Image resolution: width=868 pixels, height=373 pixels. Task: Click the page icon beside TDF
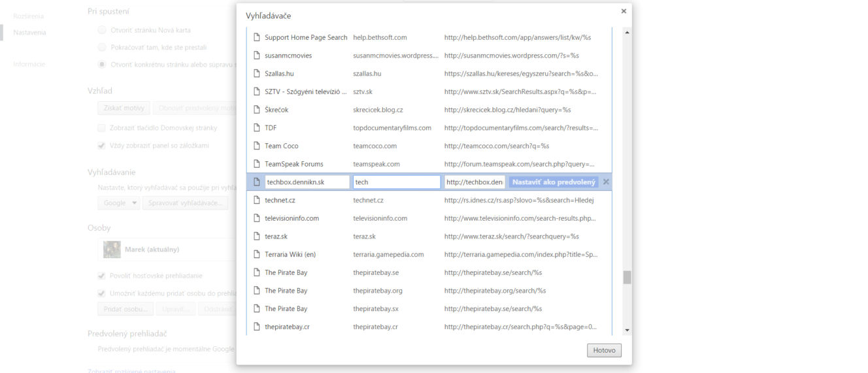click(257, 128)
